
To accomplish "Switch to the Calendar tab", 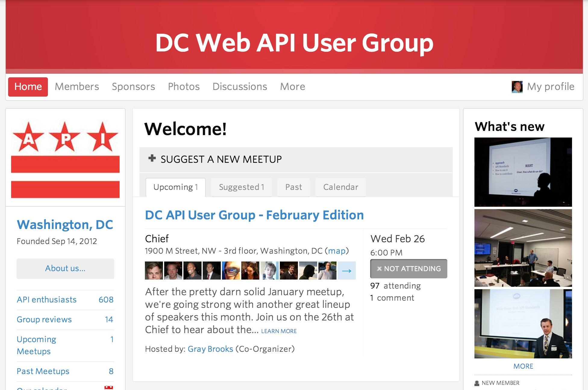I will 341,187.
